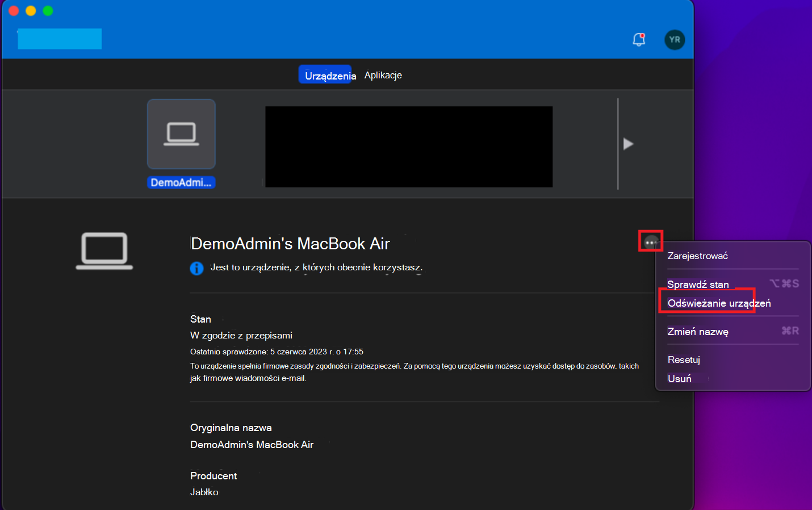812x510 pixels.
Task: Switch to the Urządzenia tab
Action: click(325, 75)
